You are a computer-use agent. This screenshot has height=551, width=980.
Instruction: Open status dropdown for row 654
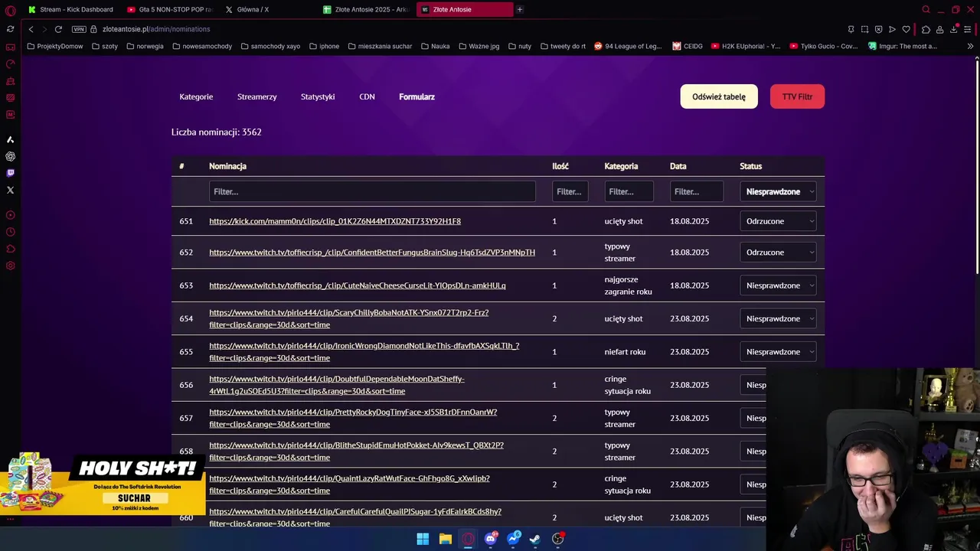coord(778,318)
